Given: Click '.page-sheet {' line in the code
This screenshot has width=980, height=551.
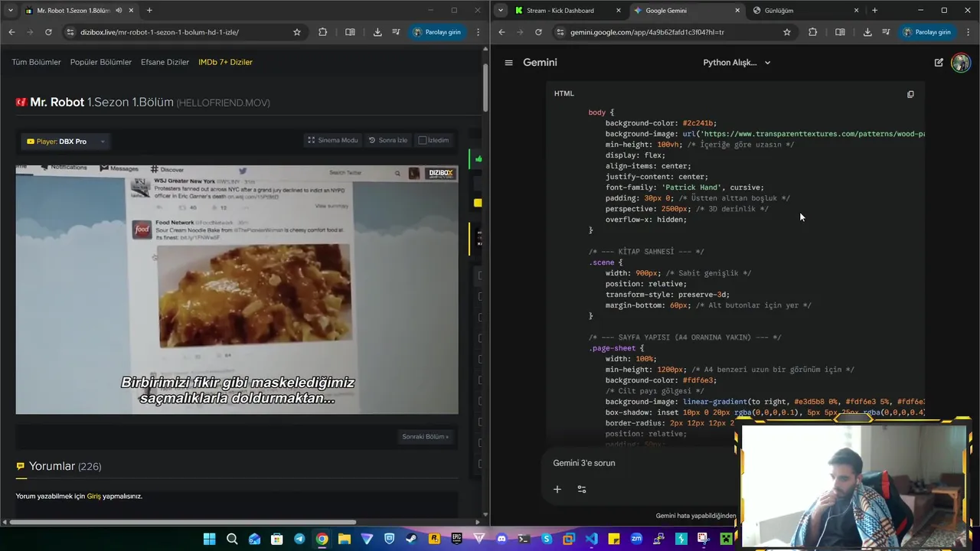Looking at the screenshot, I should (x=616, y=348).
